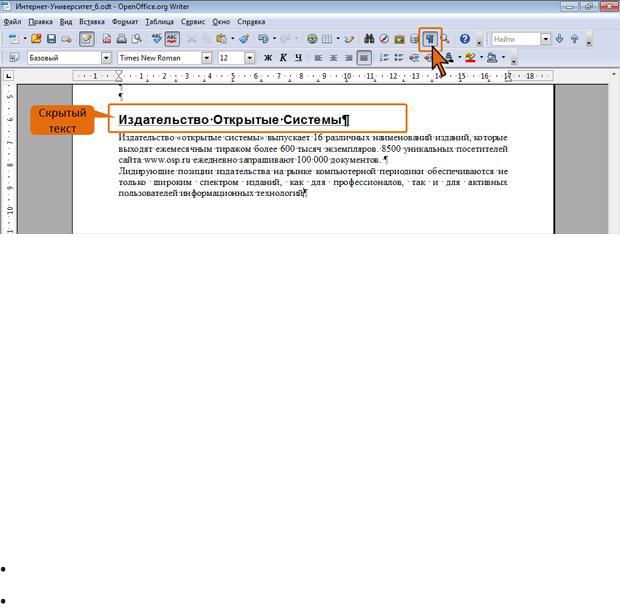Toggle AutoSpellcheck

(172, 39)
